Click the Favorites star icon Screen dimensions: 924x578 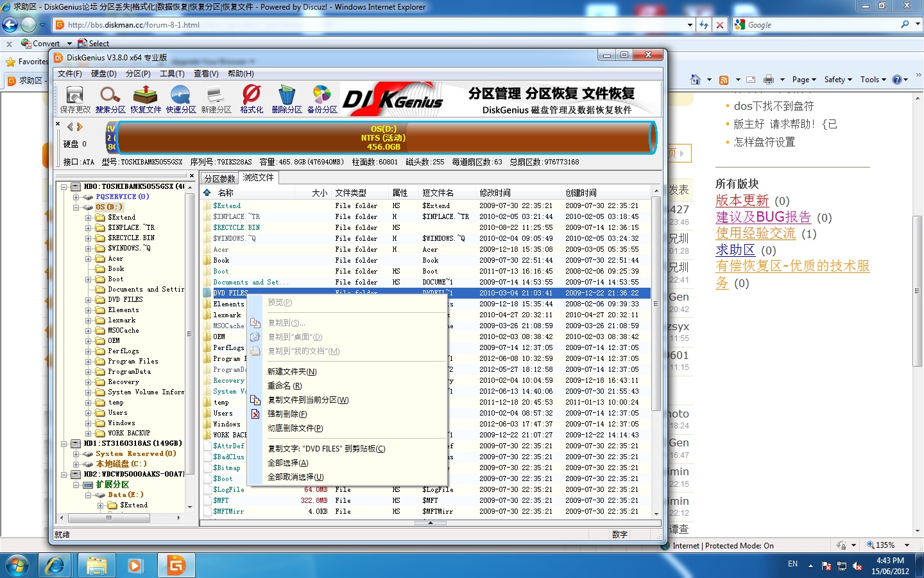click(x=10, y=62)
